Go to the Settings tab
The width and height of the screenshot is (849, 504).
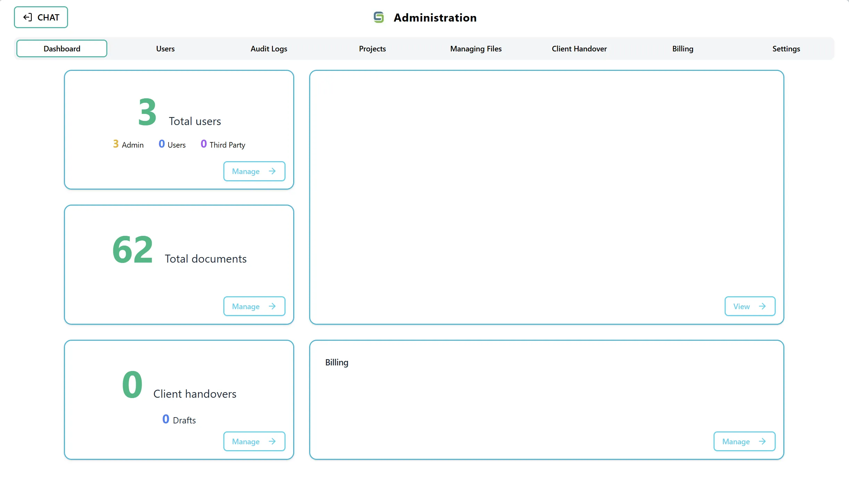point(786,49)
